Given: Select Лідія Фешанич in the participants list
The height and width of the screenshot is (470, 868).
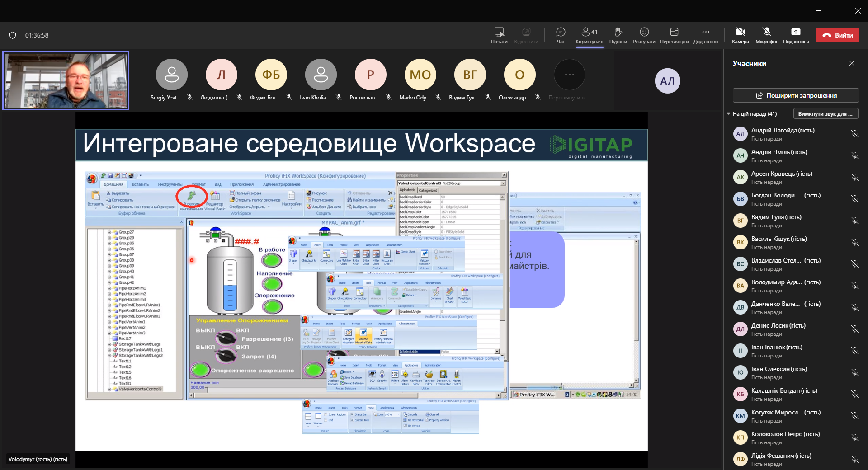Looking at the screenshot, I should tap(795, 459).
